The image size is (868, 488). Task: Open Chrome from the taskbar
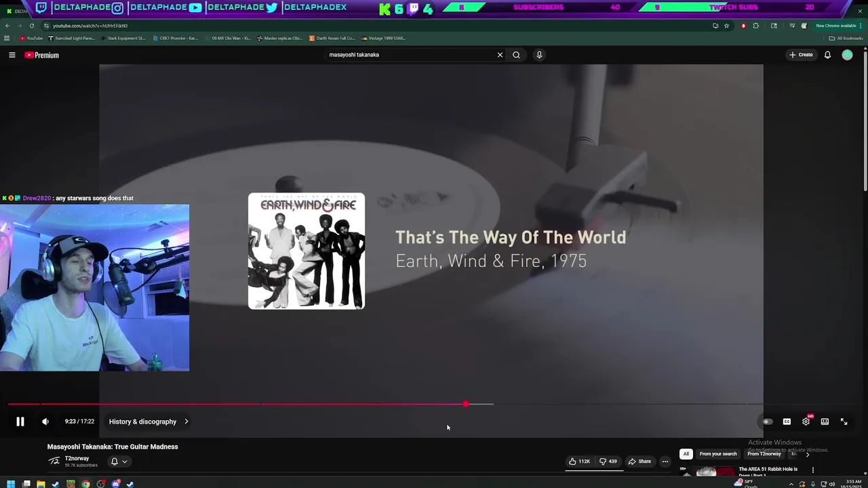[x=85, y=484]
